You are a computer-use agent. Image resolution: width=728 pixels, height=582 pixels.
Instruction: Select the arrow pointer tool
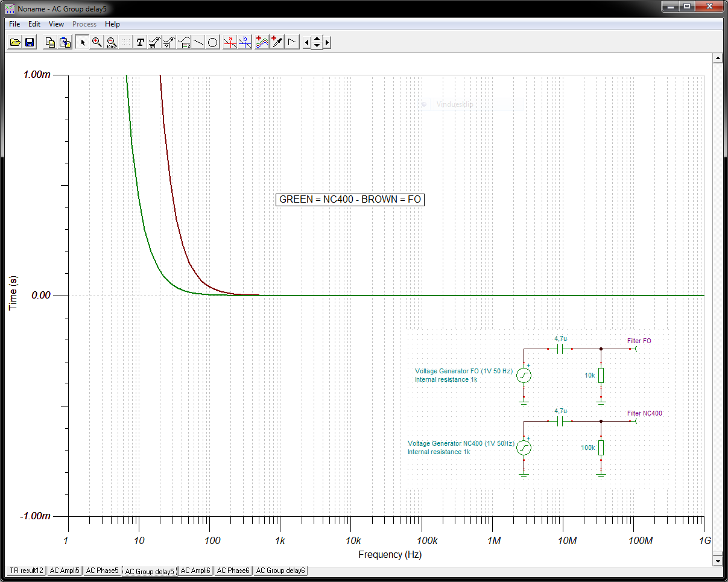click(x=83, y=42)
